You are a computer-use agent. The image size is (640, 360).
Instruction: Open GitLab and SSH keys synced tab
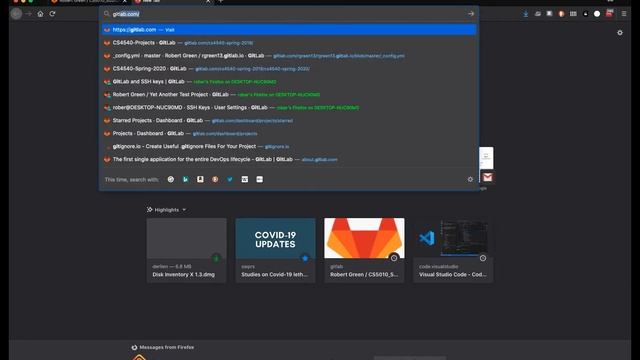289,82
